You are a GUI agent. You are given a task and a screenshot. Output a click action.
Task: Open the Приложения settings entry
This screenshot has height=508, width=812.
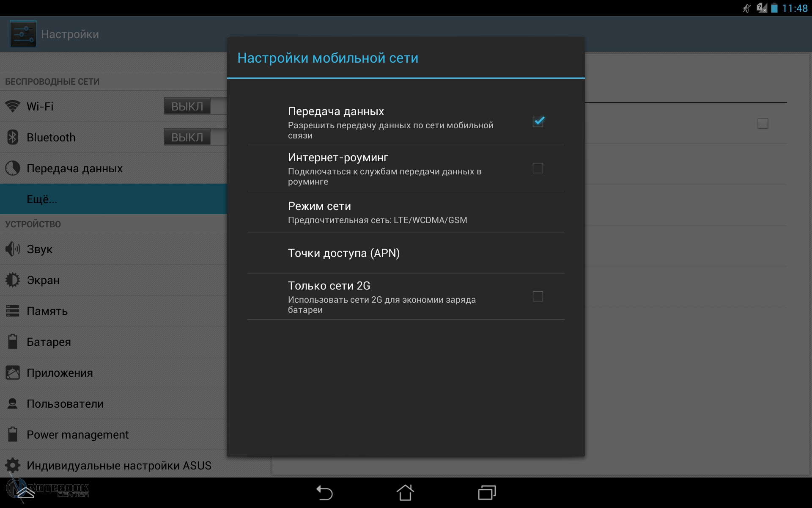click(60, 373)
